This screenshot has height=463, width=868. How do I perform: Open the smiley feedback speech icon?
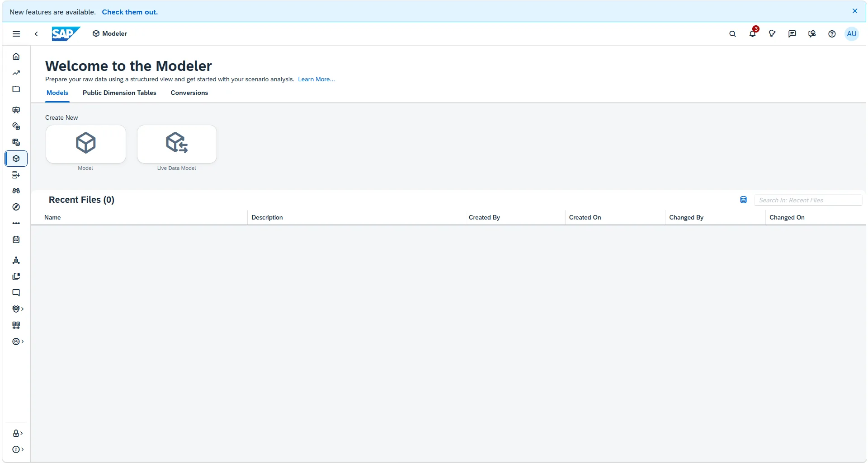(812, 34)
